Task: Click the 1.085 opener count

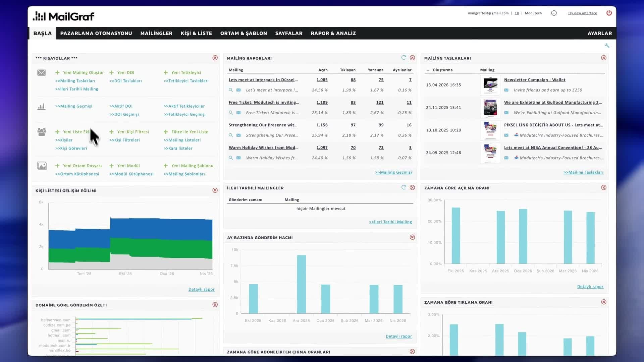Action: click(x=322, y=80)
